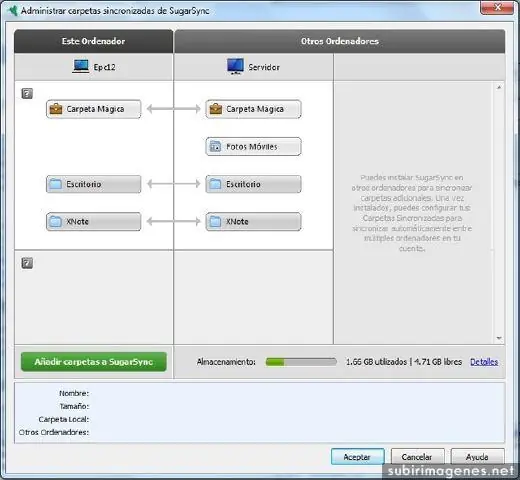The width and height of the screenshot is (520, 480).
Task: Click the sync arrow between XNote folders
Action: coord(173,221)
